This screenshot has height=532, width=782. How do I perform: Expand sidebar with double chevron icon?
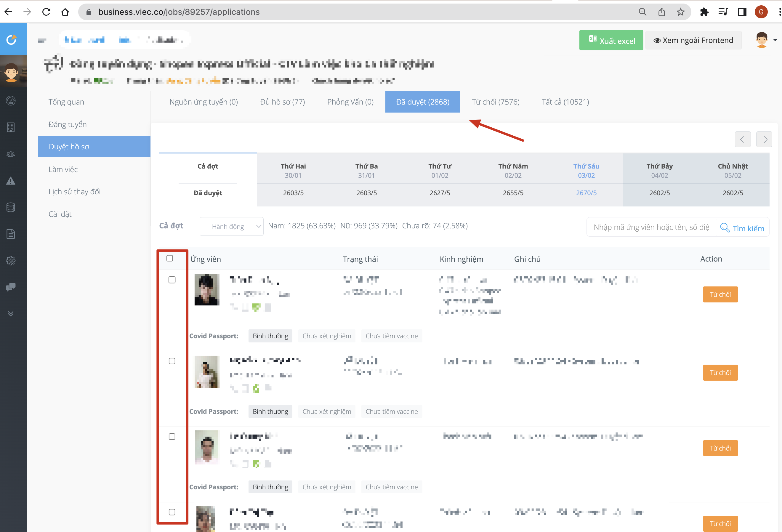click(x=11, y=314)
